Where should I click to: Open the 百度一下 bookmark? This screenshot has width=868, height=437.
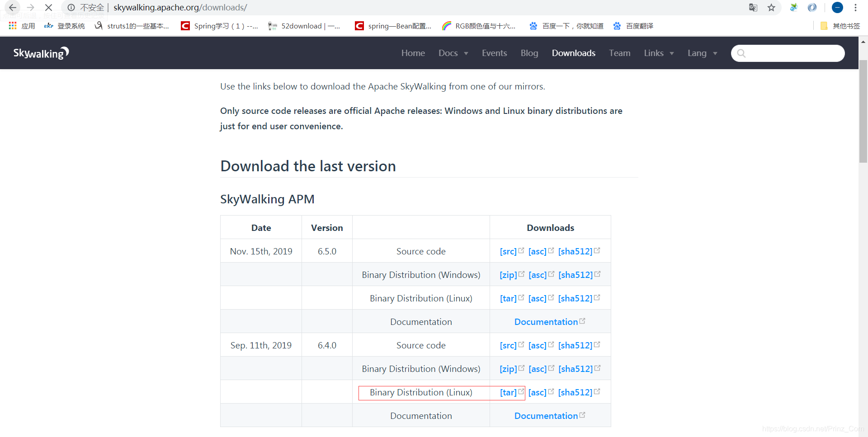click(566, 26)
